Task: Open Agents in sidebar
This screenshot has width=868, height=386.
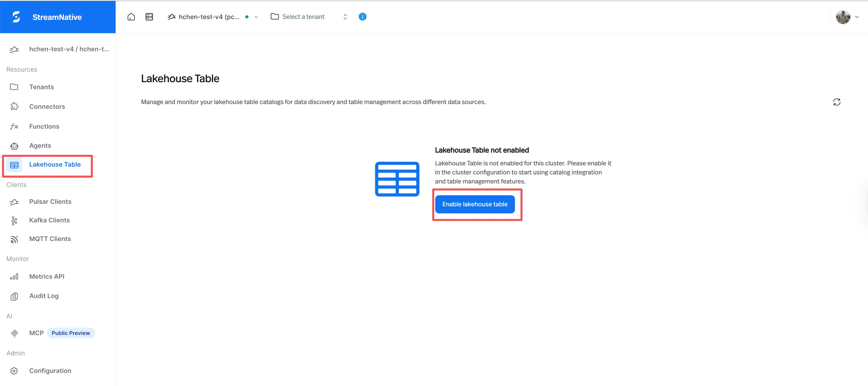Action: click(40, 146)
